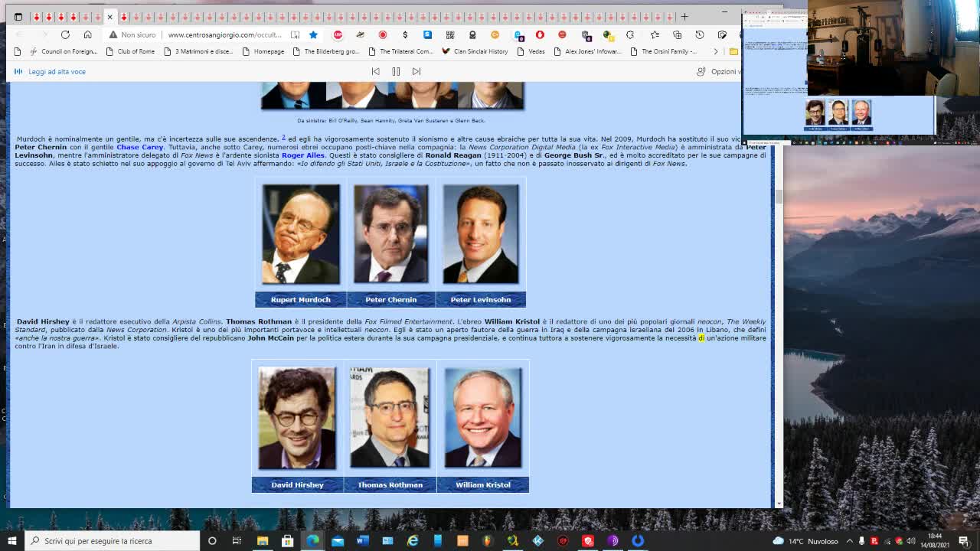Screen dimensions: 980x551
Task: Expand the system tray hidden icons chevron
Action: 849,541
